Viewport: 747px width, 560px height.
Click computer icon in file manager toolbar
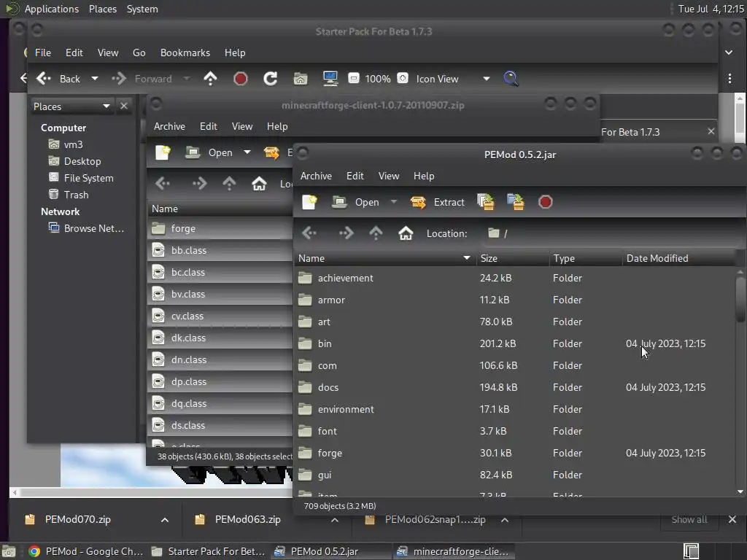pyautogui.click(x=330, y=79)
